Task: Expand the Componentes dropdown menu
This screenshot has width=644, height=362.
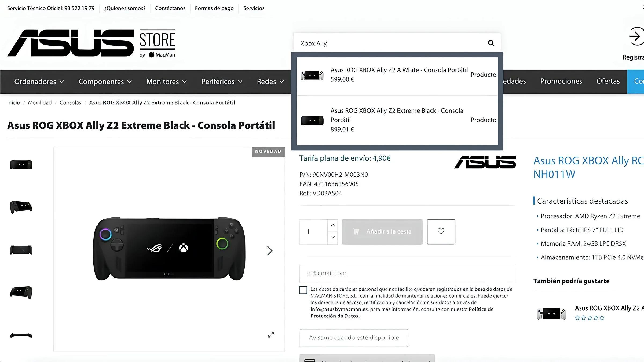Action: (x=105, y=82)
